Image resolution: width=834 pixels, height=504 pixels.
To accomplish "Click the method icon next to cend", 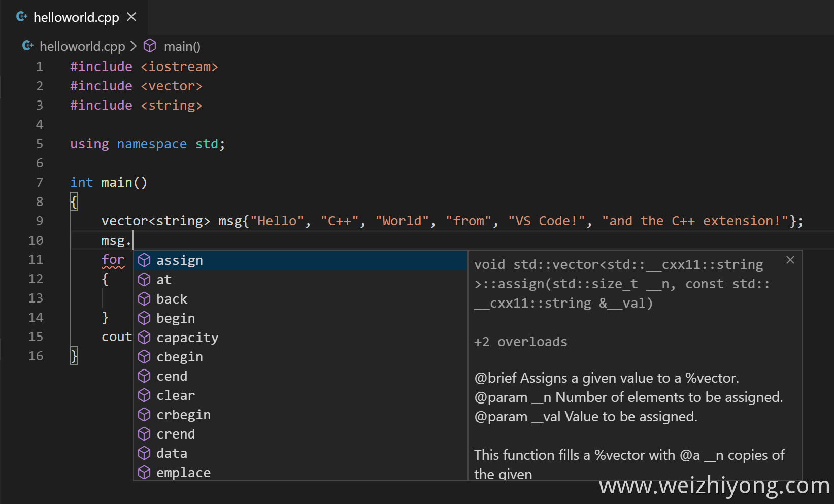I will (x=144, y=376).
